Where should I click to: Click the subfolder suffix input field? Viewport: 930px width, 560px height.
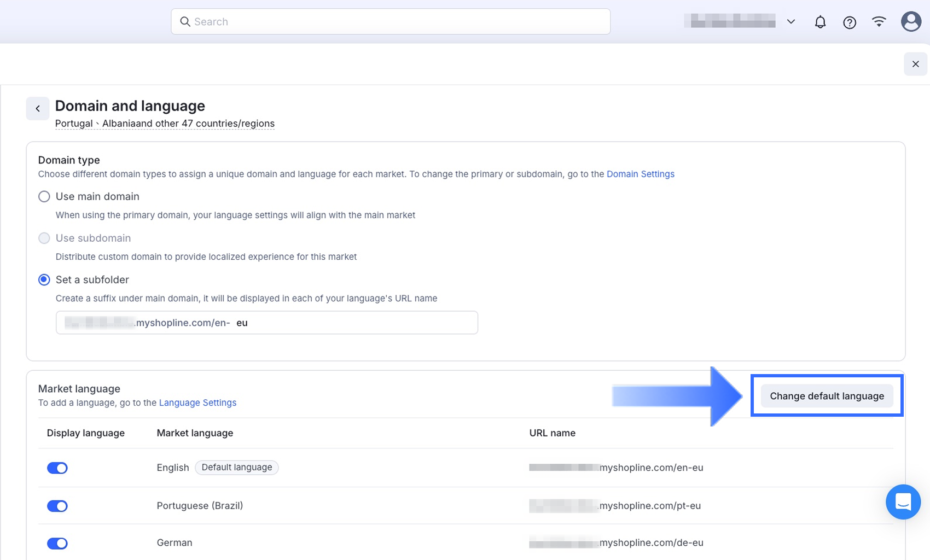(356, 323)
